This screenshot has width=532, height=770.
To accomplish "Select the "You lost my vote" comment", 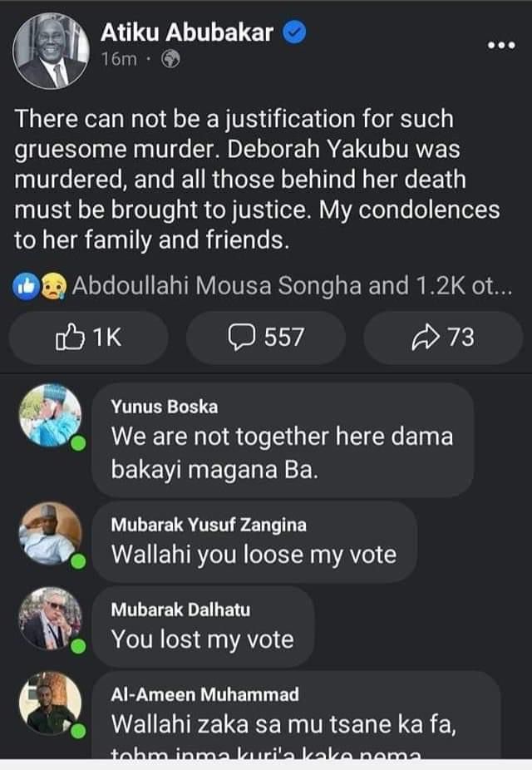I will click(202, 639).
